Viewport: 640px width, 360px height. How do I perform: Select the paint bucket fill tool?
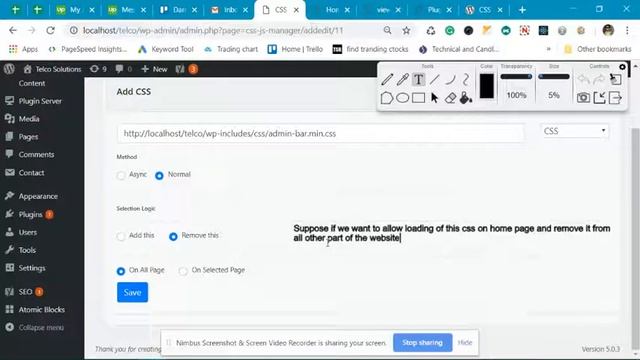coord(466,98)
